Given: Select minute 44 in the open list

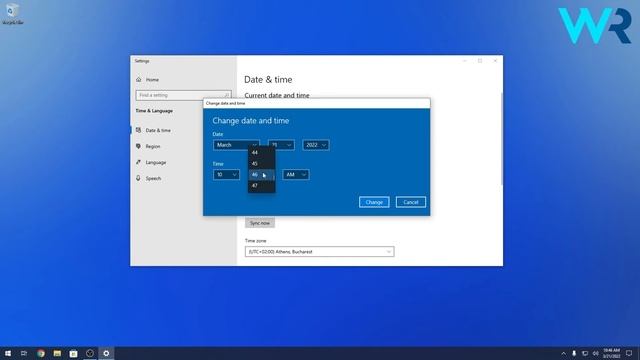Looking at the screenshot, I should pyautogui.click(x=262, y=153).
